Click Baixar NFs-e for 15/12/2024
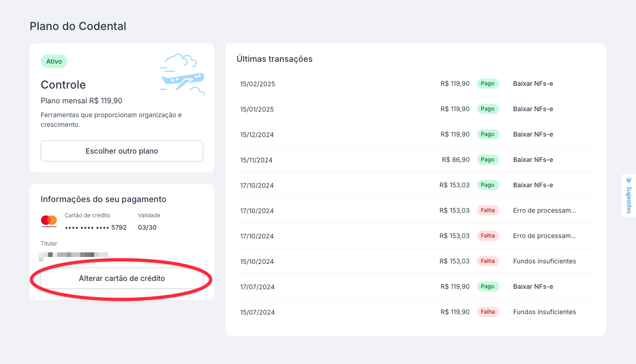Image resolution: width=636 pixels, height=364 pixels. (533, 134)
